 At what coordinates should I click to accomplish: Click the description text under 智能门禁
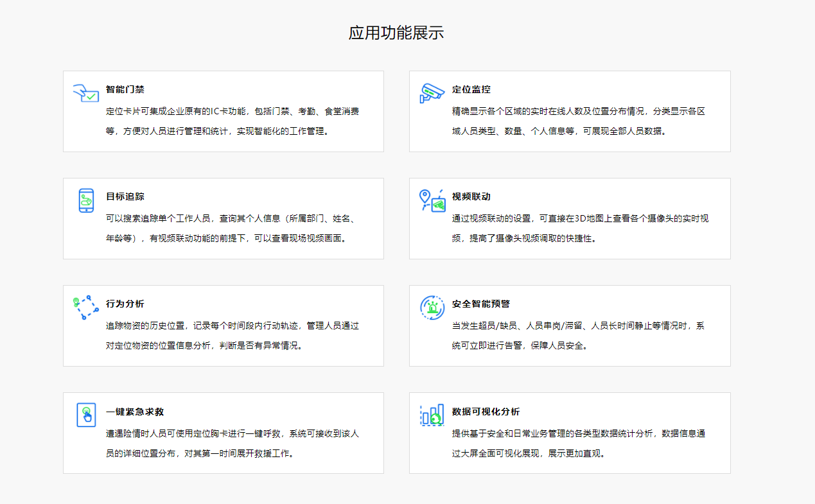point(232,121)
